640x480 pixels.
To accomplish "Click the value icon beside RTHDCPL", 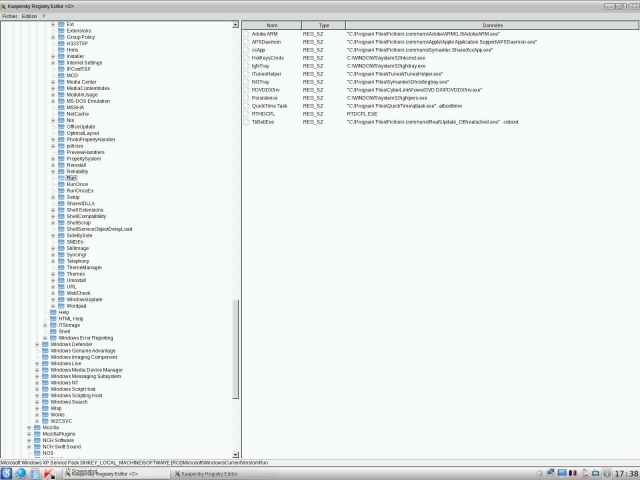I will [x=247, y=114].
